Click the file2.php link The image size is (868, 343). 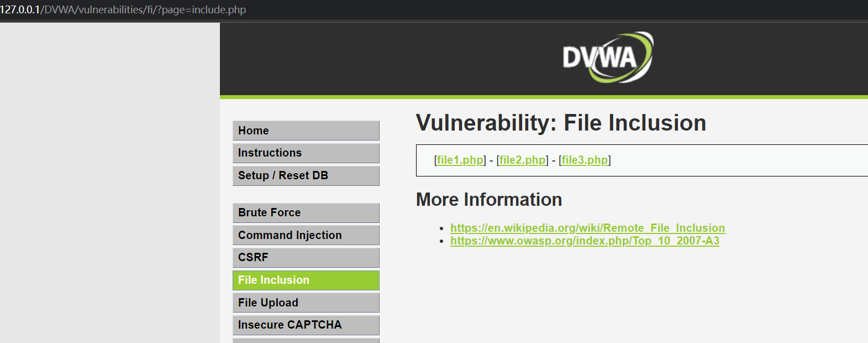522,160
